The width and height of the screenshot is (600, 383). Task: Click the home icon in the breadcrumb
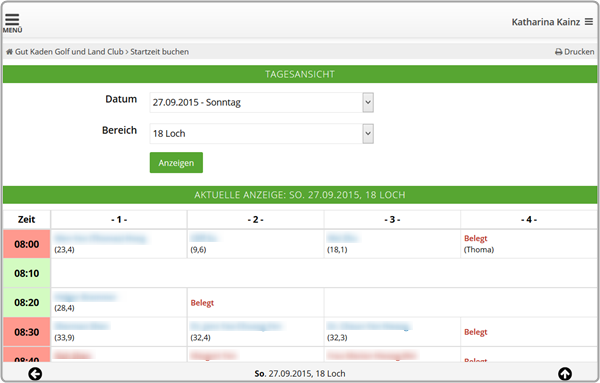[x=9, y=52]
